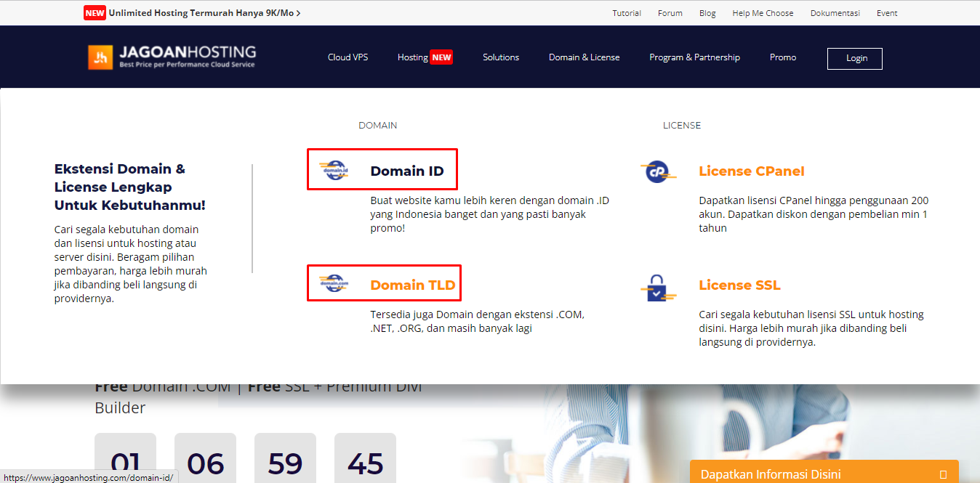This screenshot has width=980, height=483.
Task: Click the Jagoan Hosting logo
Action: pyautogui.click(x=172, y=57)
